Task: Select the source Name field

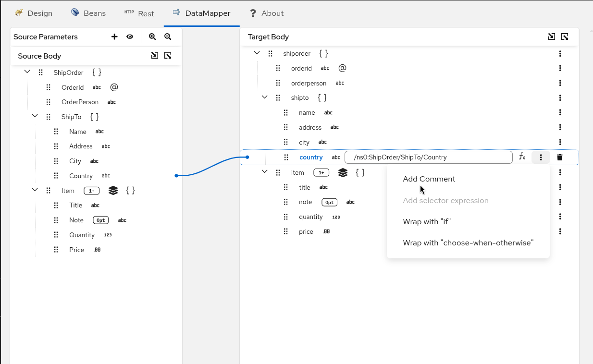Action: pyautogui.click(x=78, y=132)
